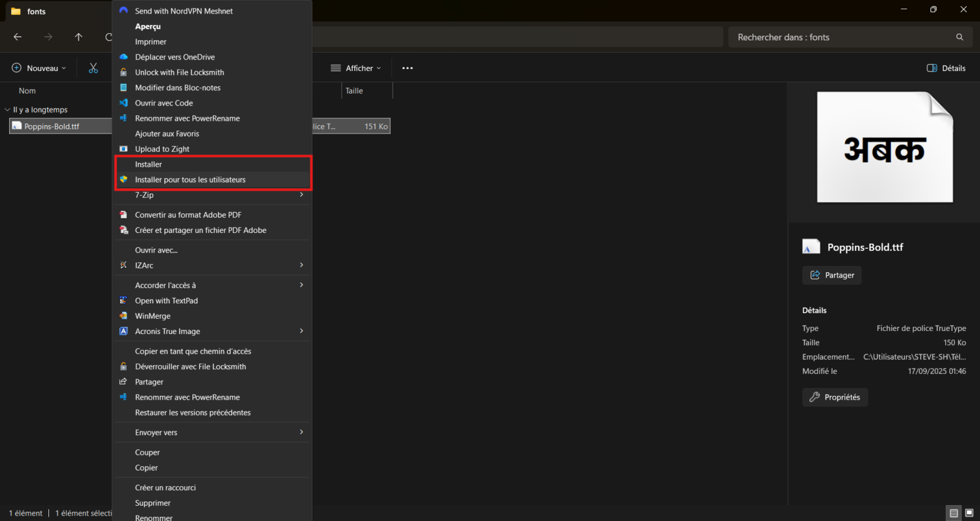Screen dimensions: 980x521
Task: Go back with the left arrow
Action: click(18, 37)
